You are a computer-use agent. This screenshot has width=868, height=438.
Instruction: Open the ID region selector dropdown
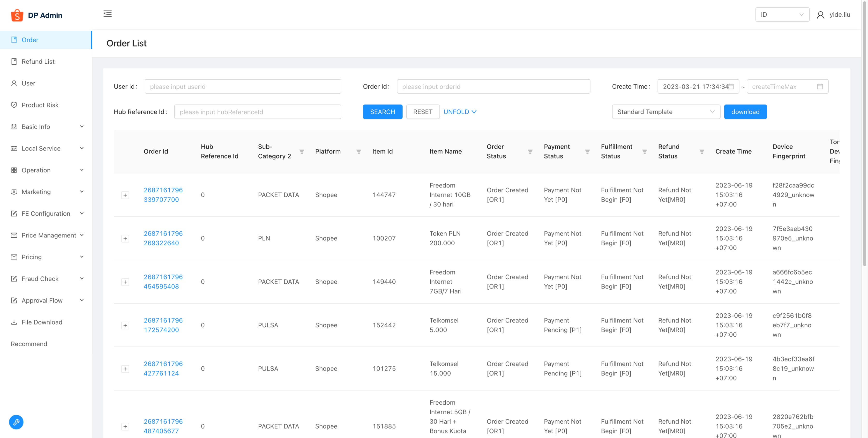coord(782,15)
